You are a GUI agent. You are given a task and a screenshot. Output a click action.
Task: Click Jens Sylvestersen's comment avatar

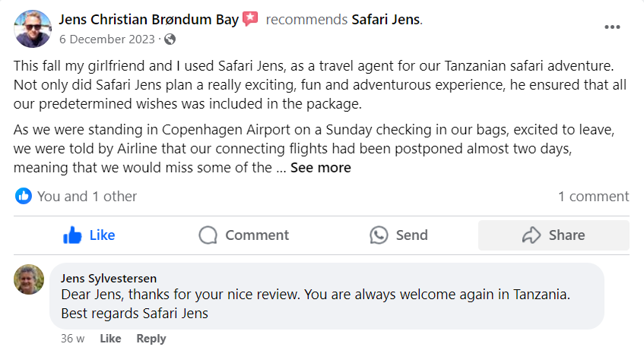click(x=29, y=279)
